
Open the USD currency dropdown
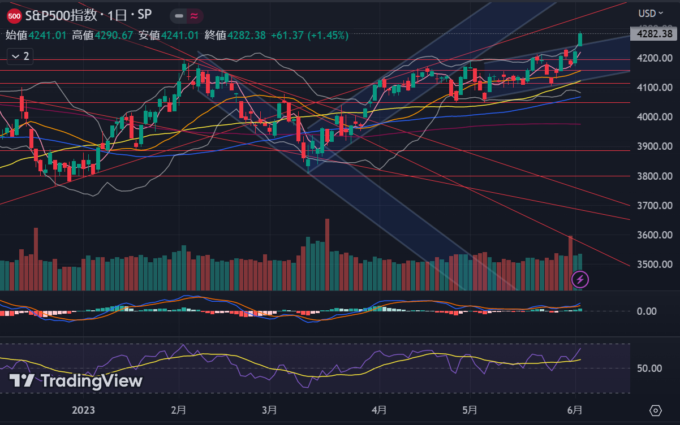point(651,13)
